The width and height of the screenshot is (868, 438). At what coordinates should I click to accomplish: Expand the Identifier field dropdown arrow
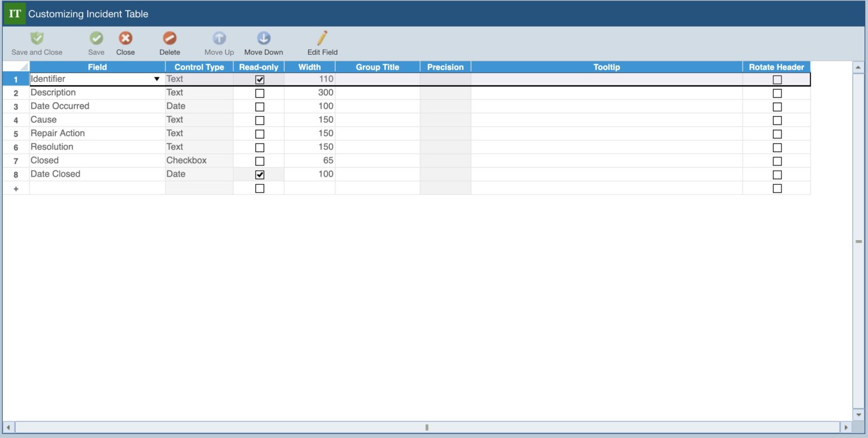(x=157, y=79)
